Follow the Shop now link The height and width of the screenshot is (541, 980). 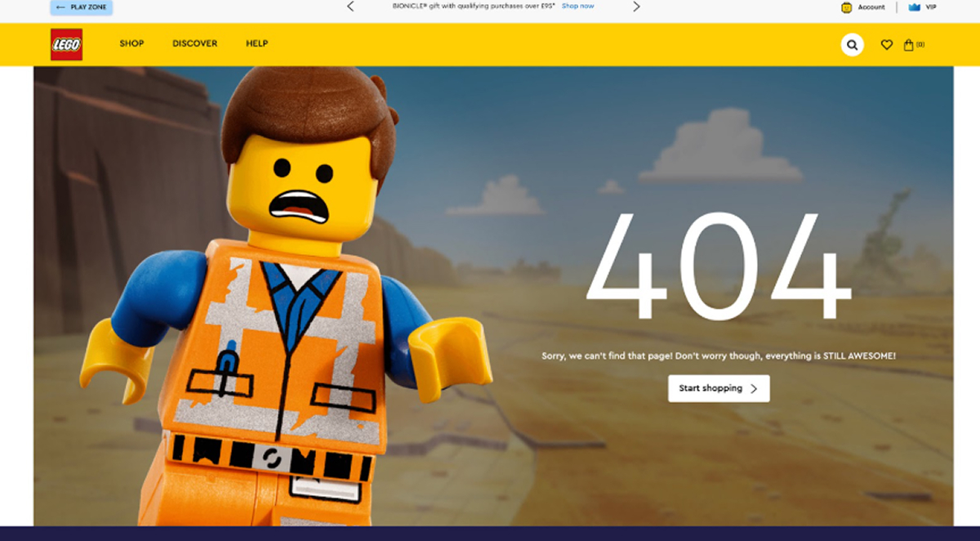coord(577,6)
